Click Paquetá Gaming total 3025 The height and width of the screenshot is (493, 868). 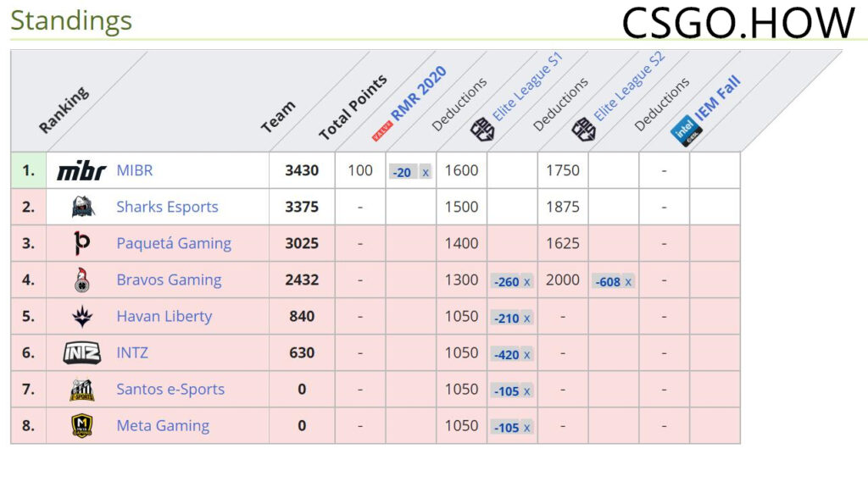(x=302, y=243)
